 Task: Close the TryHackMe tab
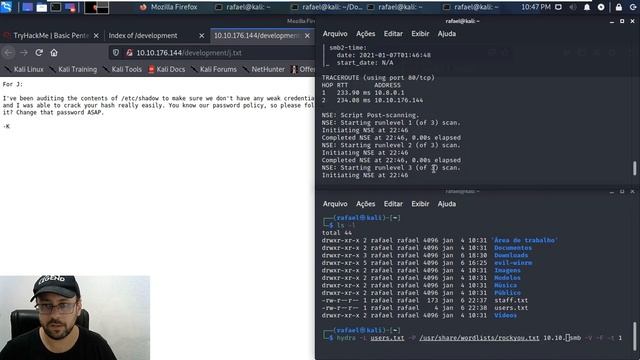[x=96, y=36]
